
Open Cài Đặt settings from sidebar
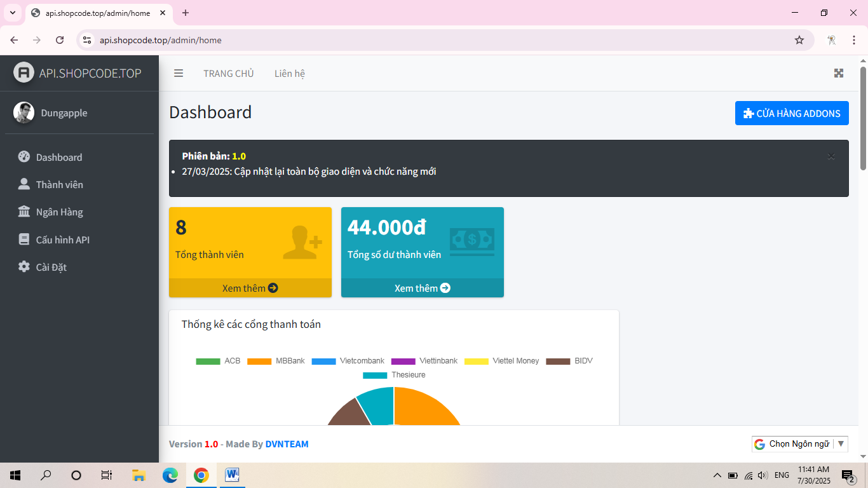click(x=79, y=267)
